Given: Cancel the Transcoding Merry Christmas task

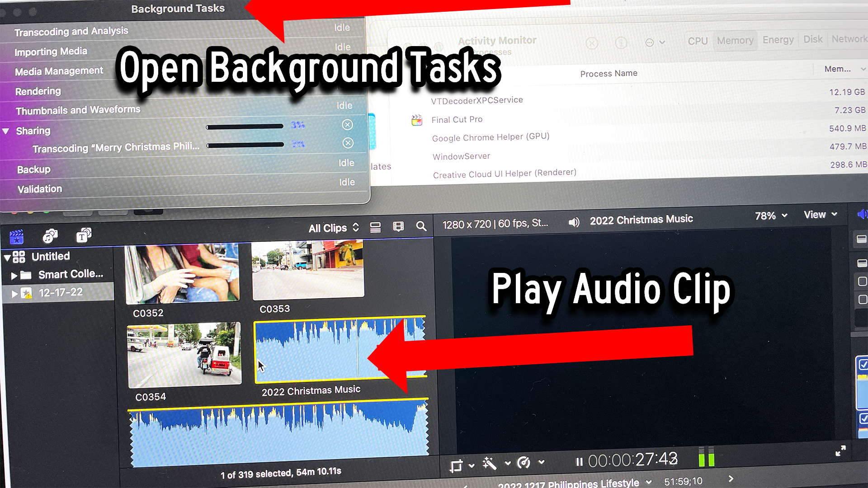Looking at the screenshot, I should click(x=348, y=143).
